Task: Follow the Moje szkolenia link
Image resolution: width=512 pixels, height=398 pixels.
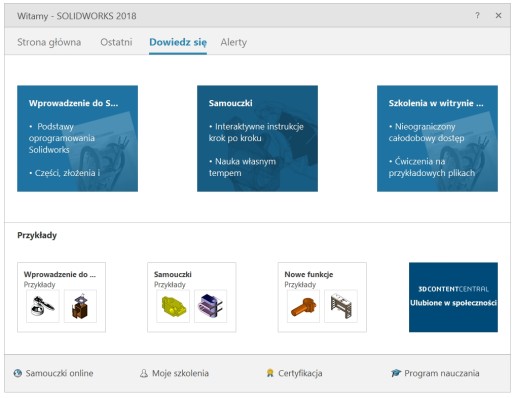Action: pyautogui.click(x=180, y=373)
